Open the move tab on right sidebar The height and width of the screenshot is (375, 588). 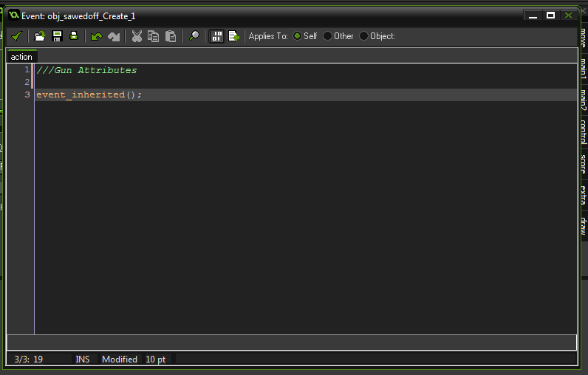pyautogui.click(x=583, y=38)
